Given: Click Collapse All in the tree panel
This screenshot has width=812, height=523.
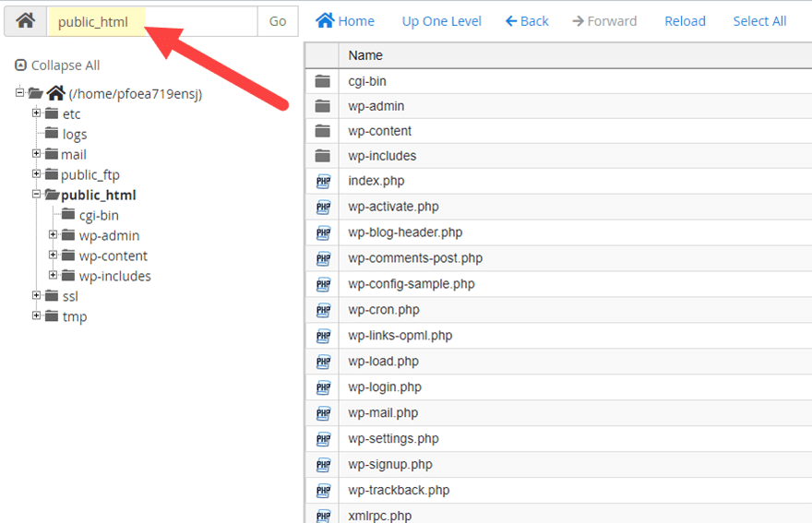Looking at the screenshot, I should (57, 65).
